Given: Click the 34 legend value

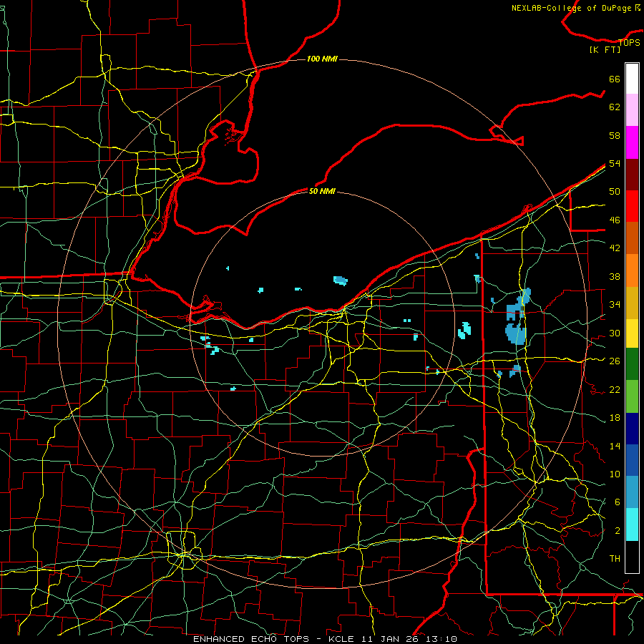Looking at the screenshot, I should click(x=615, y=305).
